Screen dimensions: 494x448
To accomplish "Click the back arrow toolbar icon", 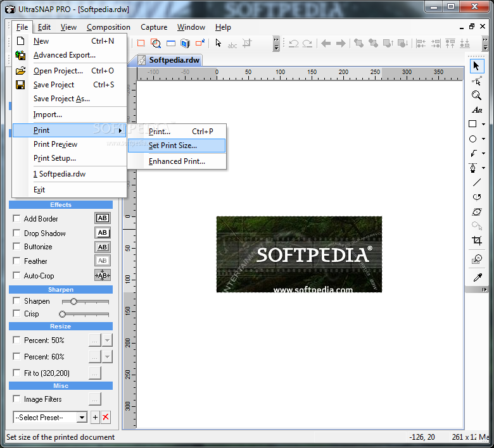I will (326, 43).
